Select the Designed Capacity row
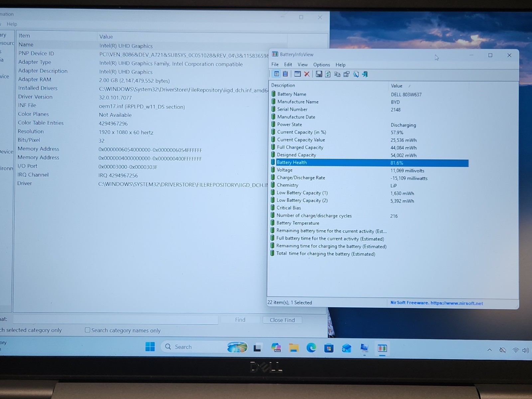The height and width of the screenshot is (399, 532). (369, 155)
